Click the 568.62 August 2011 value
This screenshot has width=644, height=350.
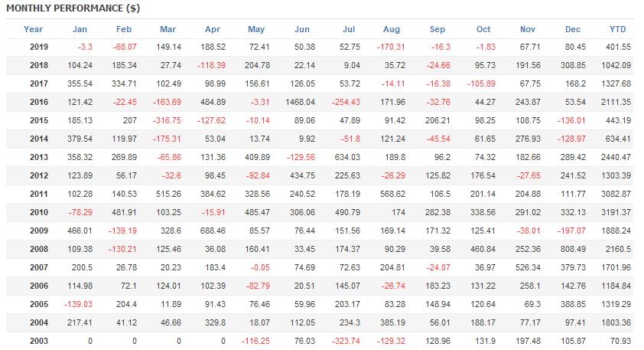392,193
